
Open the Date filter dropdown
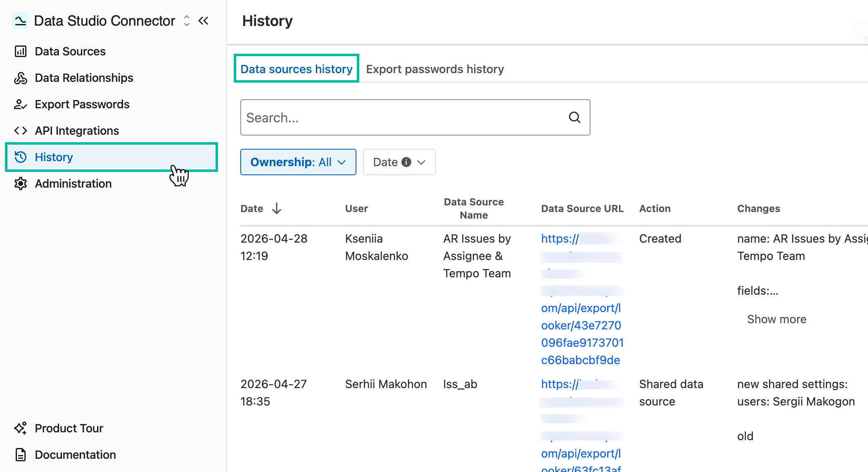(x=399, y=162)
